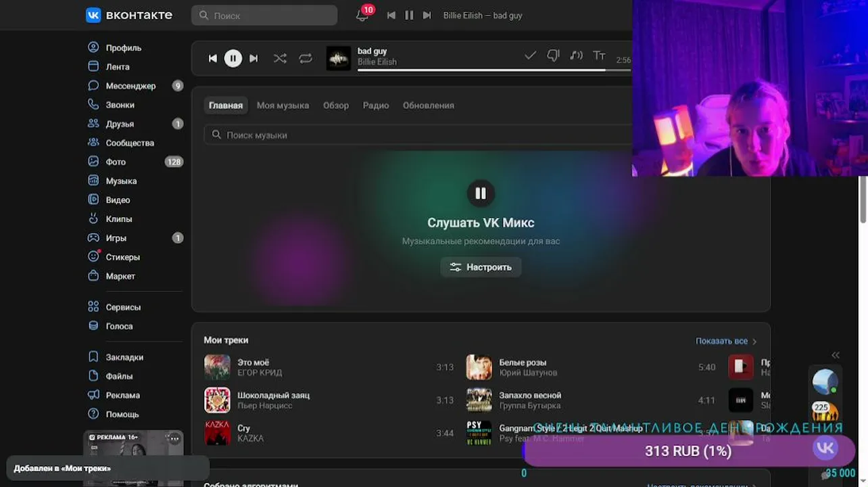Toggle the added-to-my-music checkmark for bad guy
Viewport: 868px width, 487px height.
[x=531, y=55]
